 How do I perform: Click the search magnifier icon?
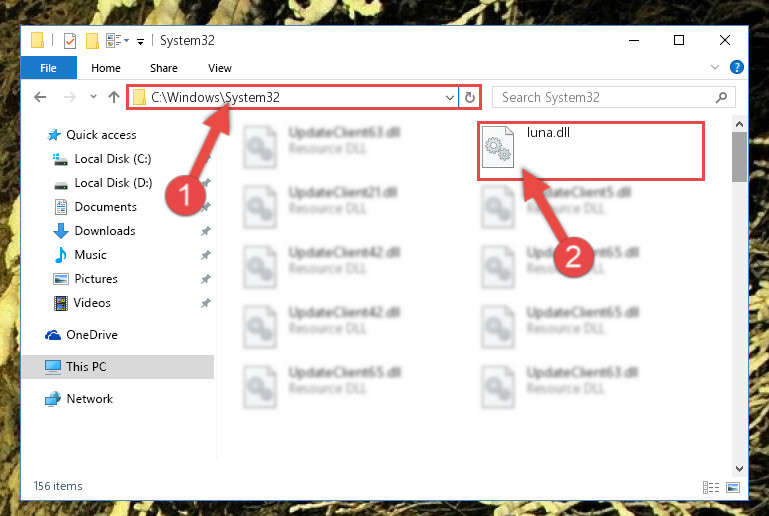click(x=721, y=97)
